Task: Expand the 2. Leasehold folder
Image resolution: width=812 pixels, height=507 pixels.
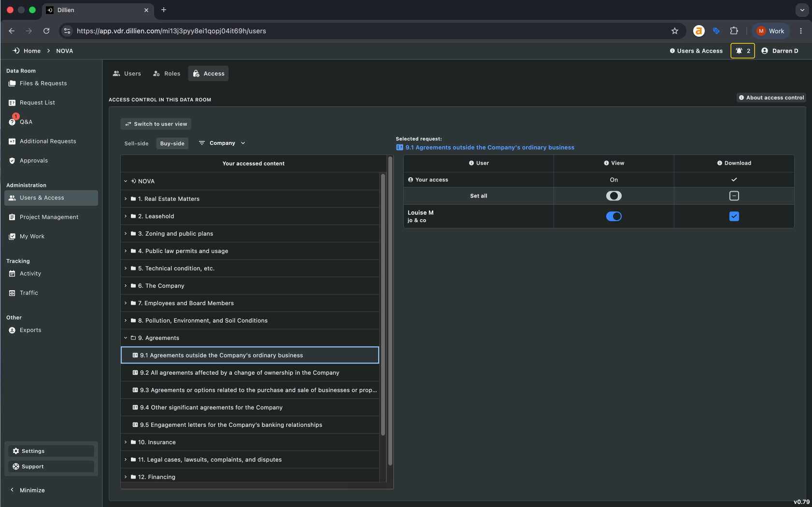Action: pos(126,216)
